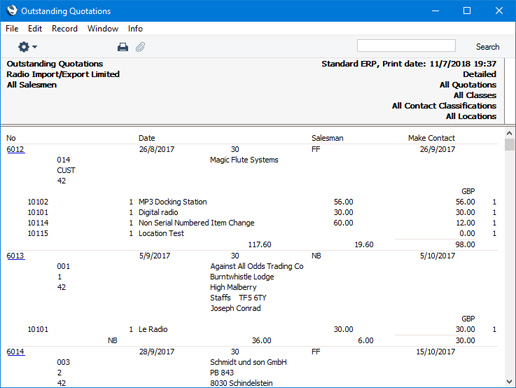Click the printer icon to print
Viewport: 516px width, 388px height.
(123, 47)
